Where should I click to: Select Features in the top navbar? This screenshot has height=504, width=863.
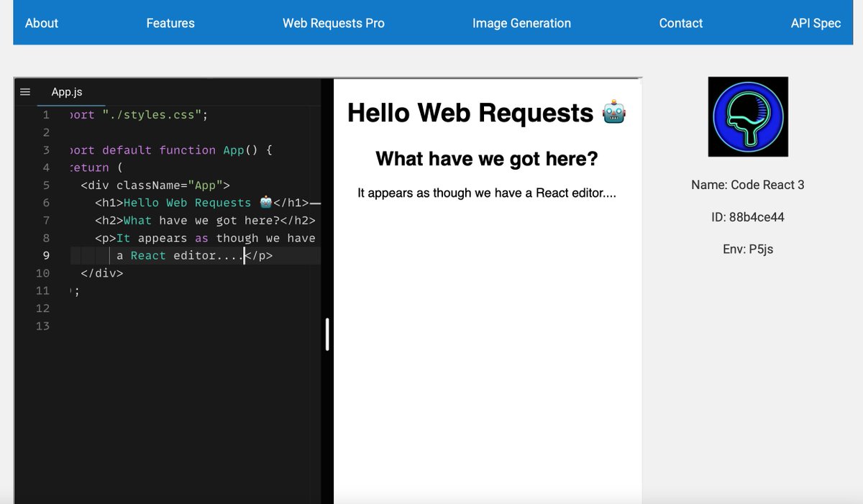point(170,22)
